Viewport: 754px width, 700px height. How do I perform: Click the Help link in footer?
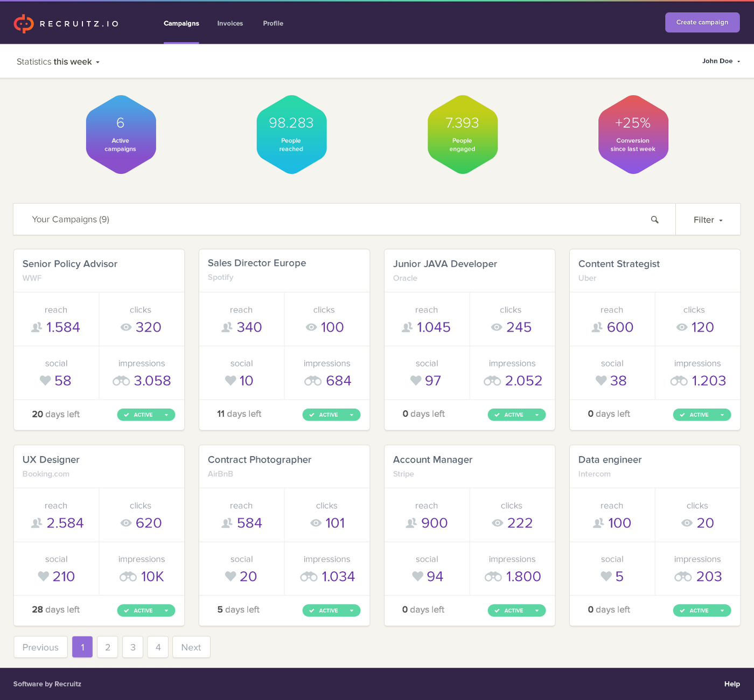pos(732,684)
